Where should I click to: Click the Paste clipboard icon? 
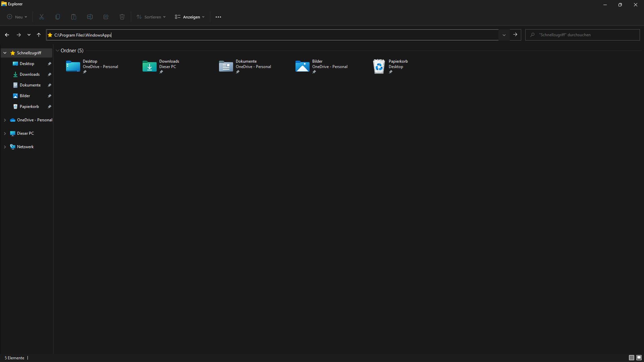(x=74, y=17)
